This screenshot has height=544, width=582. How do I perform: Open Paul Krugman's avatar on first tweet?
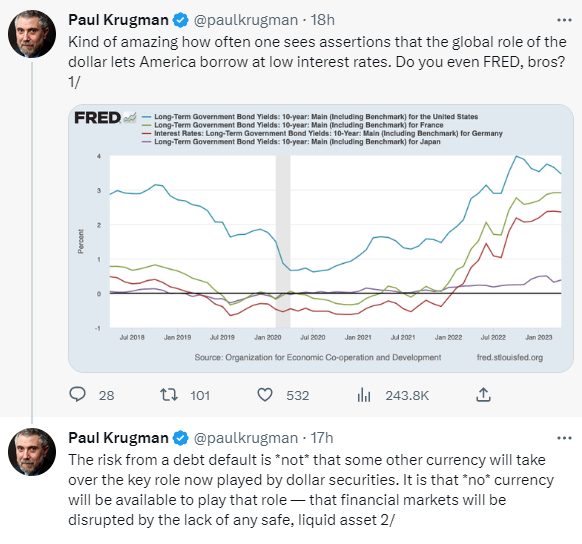click(x=32, y=34)
